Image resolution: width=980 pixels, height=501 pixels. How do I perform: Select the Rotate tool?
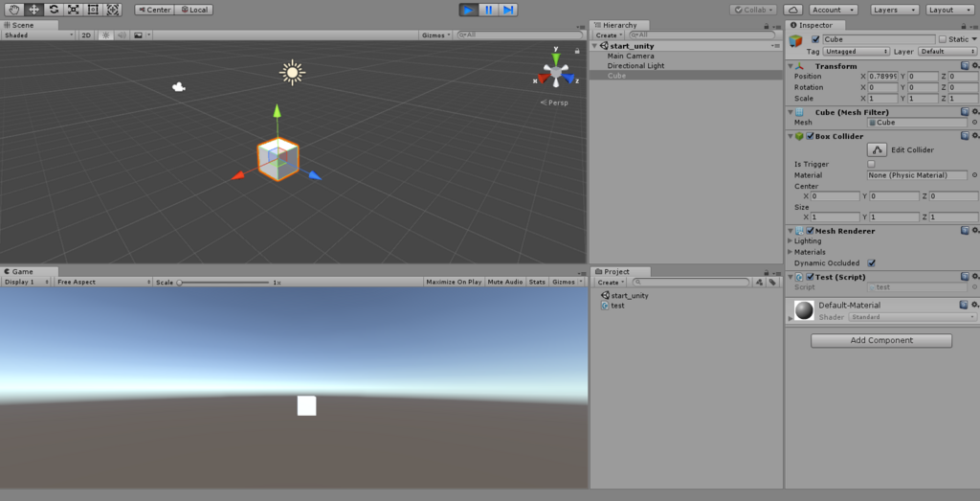(54, 10)
